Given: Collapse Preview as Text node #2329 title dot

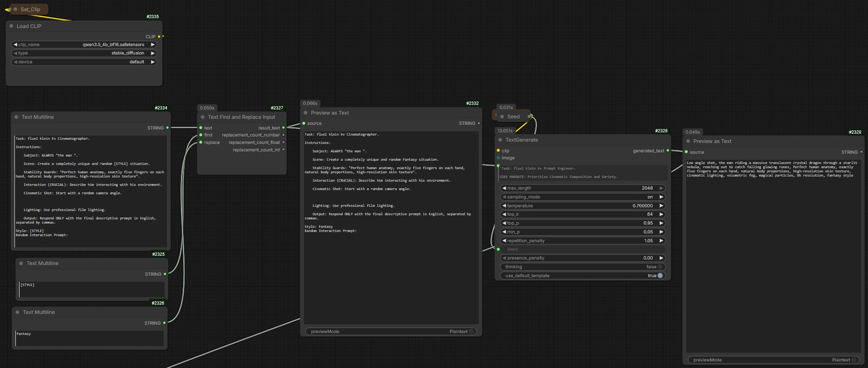Looking at the screenshot, I should click(x=688, y=141).
